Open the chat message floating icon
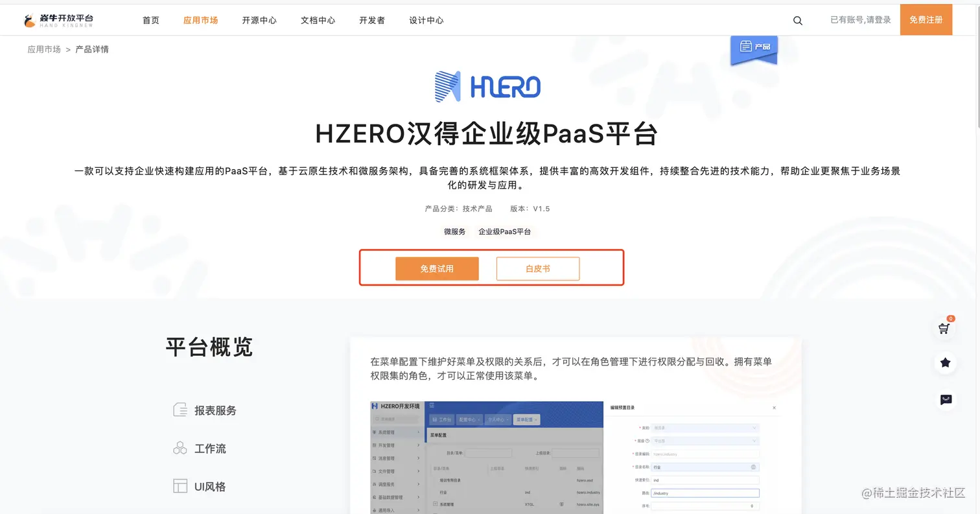This screenshot has height=514, width=980. pos(945,400)
